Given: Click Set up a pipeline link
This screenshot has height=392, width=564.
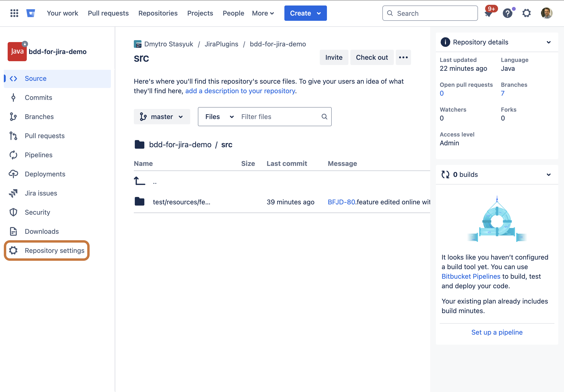Looking at the screenshot, I should pos(497,332).
